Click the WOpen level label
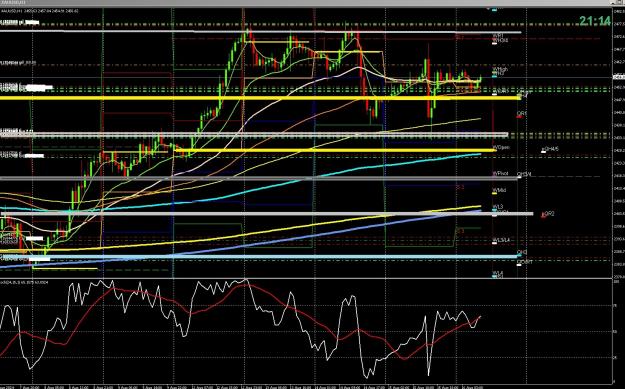Screen dimensions: 625x389 click(x=501, y=147)
